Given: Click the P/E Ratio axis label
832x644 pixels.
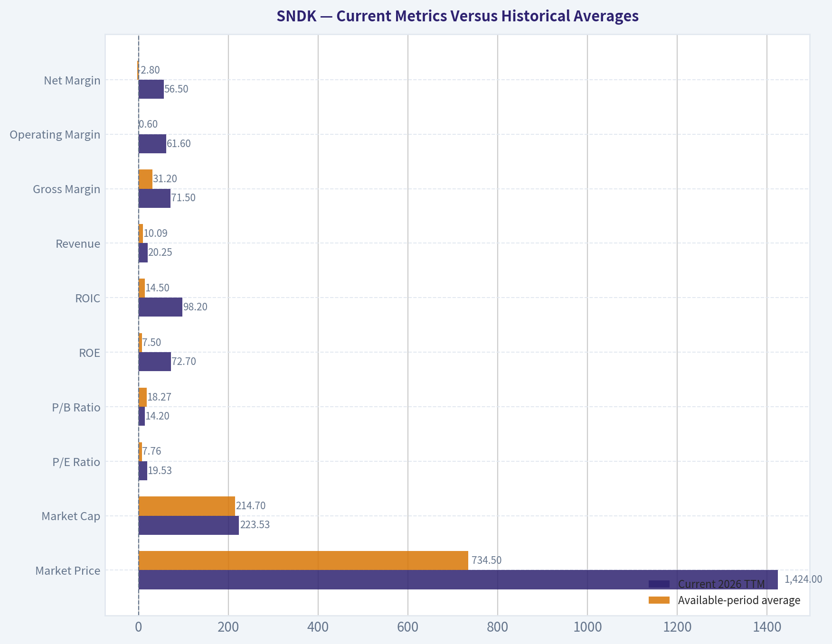Looking at the screenshot, I should 76,462.
